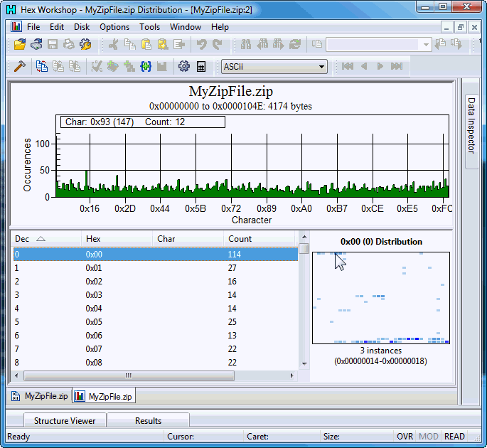Click the list's horizontal scrollbar right arrow
Screen dimensions: 487x448
click(x=291, y=375)
